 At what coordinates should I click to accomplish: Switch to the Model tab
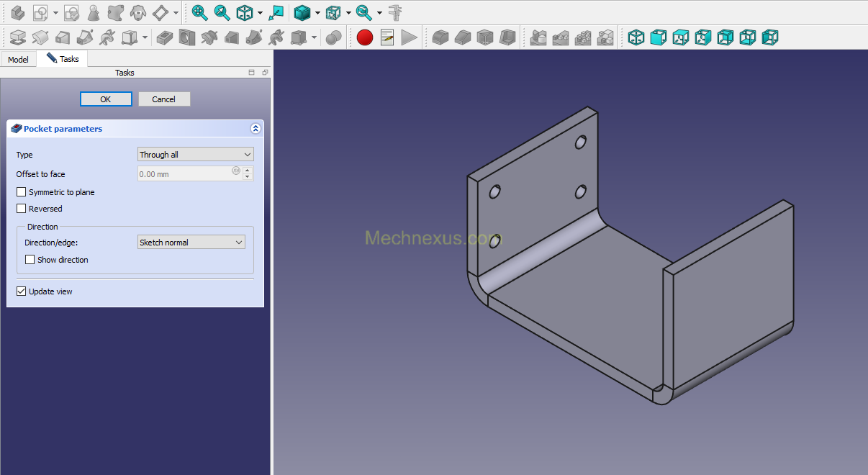pyautogui.click(x=18, y=59)
